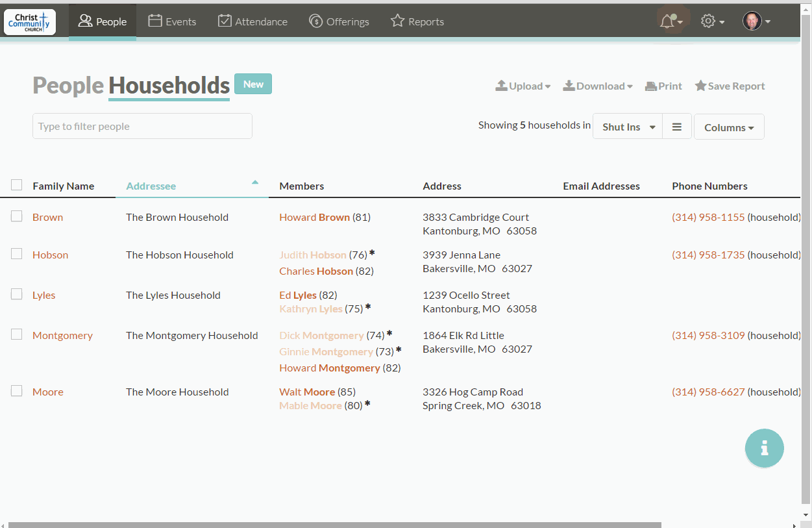Screen dimensions: 812x528
Task: Open Howard Brown's profile link
Action: point(315,217)
